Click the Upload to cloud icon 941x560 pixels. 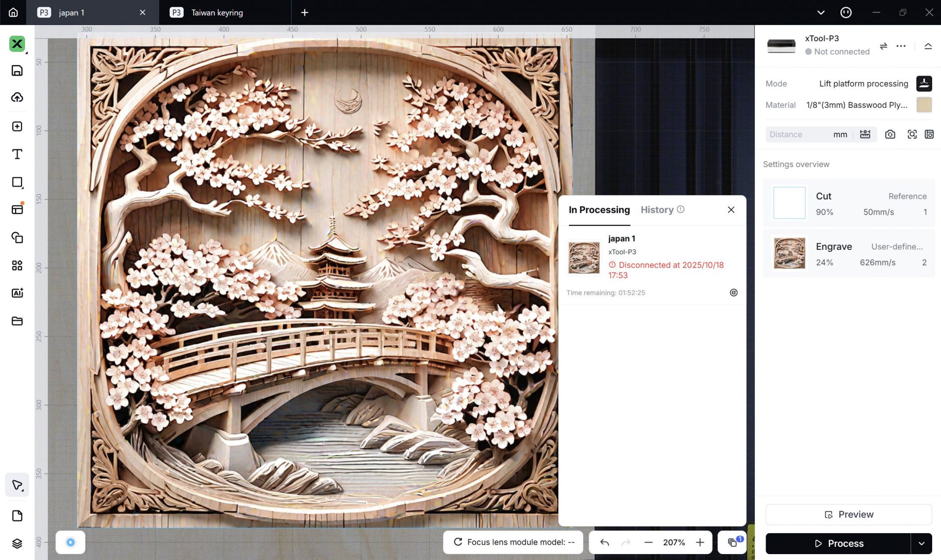click(17, 97)
